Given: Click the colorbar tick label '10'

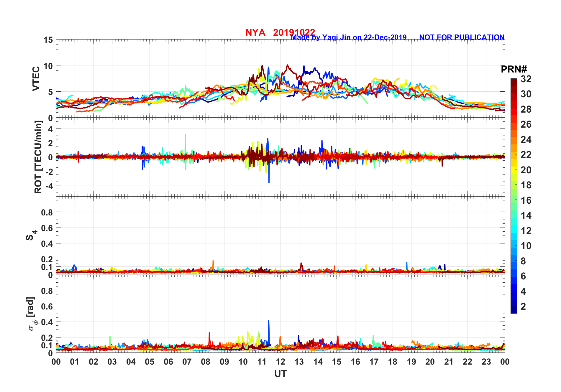Looking at the screenshot, I should pos(526,246).
